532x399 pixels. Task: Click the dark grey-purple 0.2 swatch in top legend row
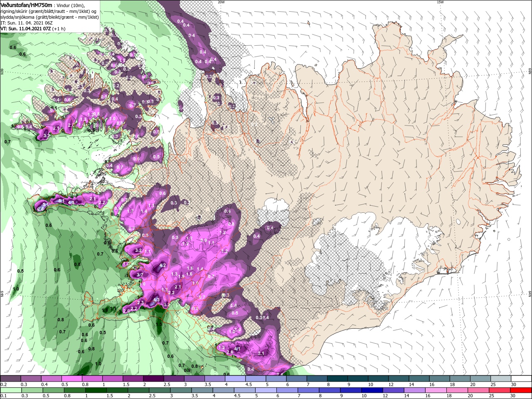point(10,379)
